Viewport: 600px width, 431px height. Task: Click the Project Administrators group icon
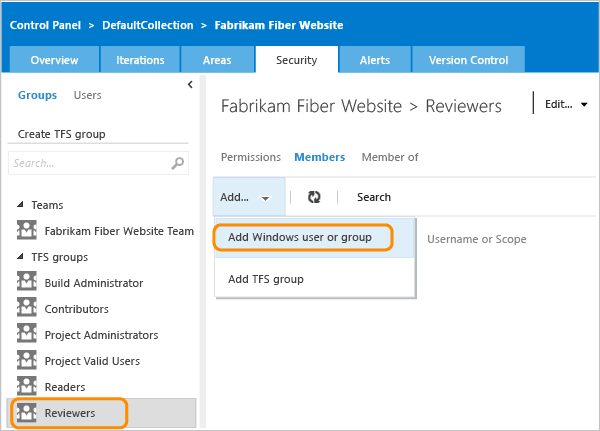(x=27, y=335)
